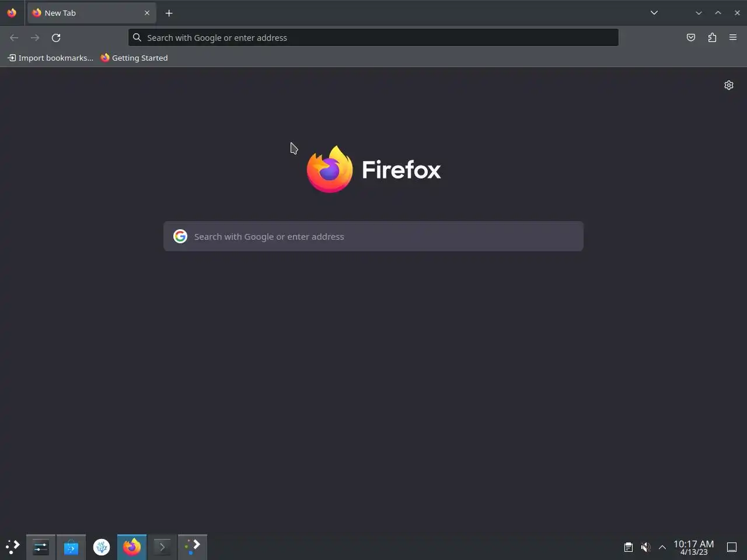Open System Settings from the taskbar
The height and width of the screenshot is (560, 747).
click(41, 547)
